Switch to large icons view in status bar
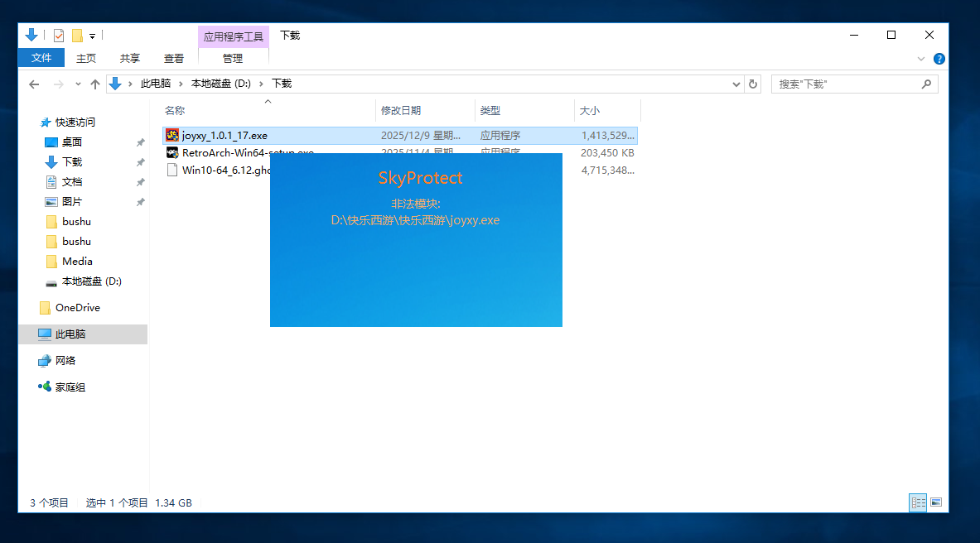Screen dimensions: 980x543 936,502
